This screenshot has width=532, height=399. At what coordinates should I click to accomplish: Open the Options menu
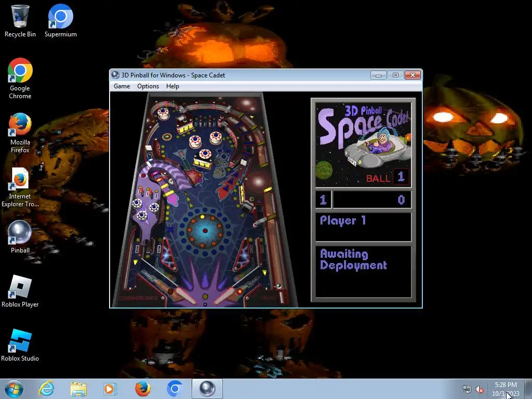tap(148, 86)
